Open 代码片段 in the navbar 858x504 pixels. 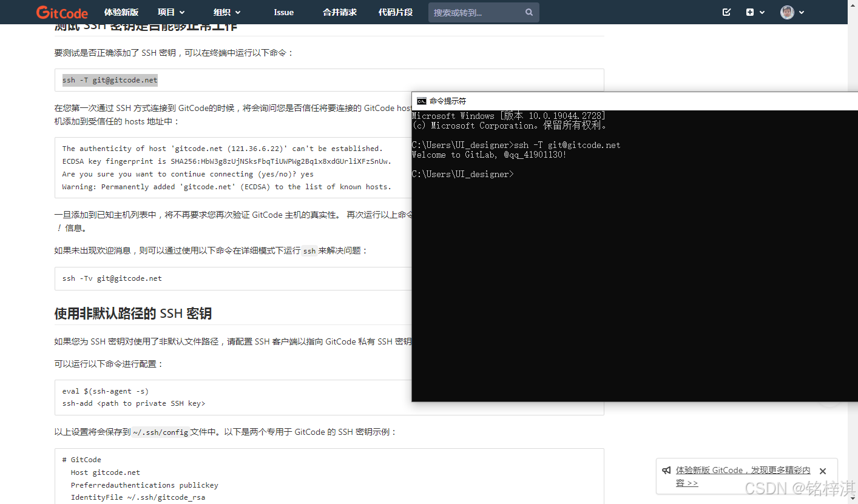tap(396, 12)
